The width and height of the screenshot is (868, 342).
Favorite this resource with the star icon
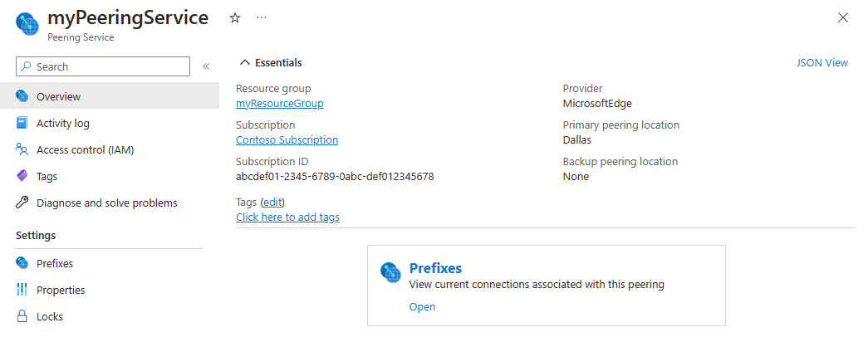tap(235, 17)
